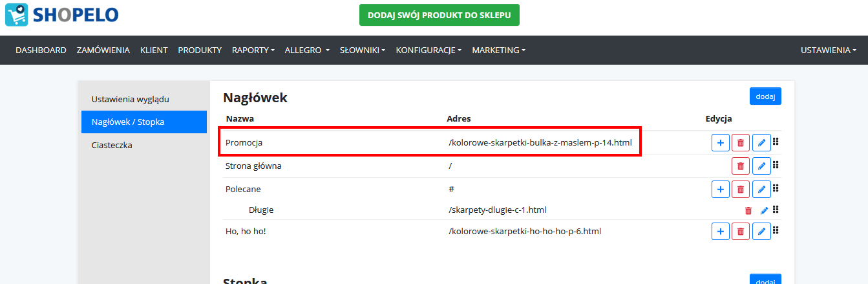Image resolution: width=868 pixels, height=284 pixels.
Task: Open the PRODUKTY menu item
Action: tap(200, 50)
